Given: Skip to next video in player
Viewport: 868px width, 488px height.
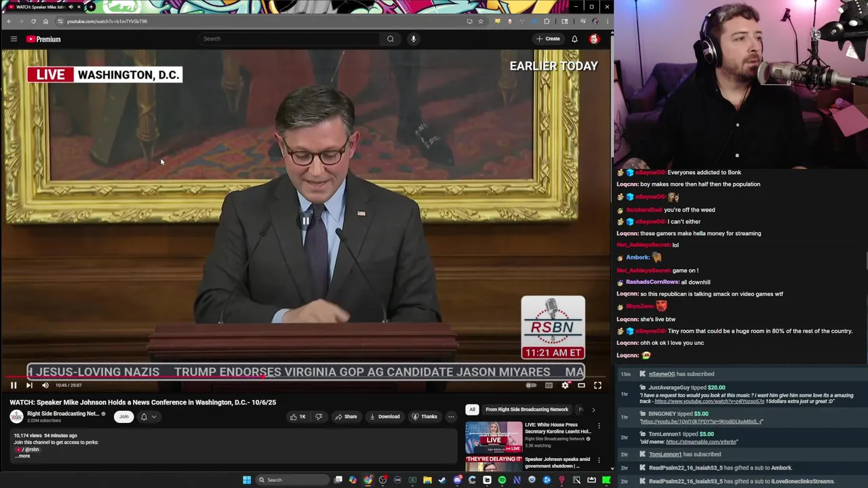Looking at the screenshot, I should 29,385.
